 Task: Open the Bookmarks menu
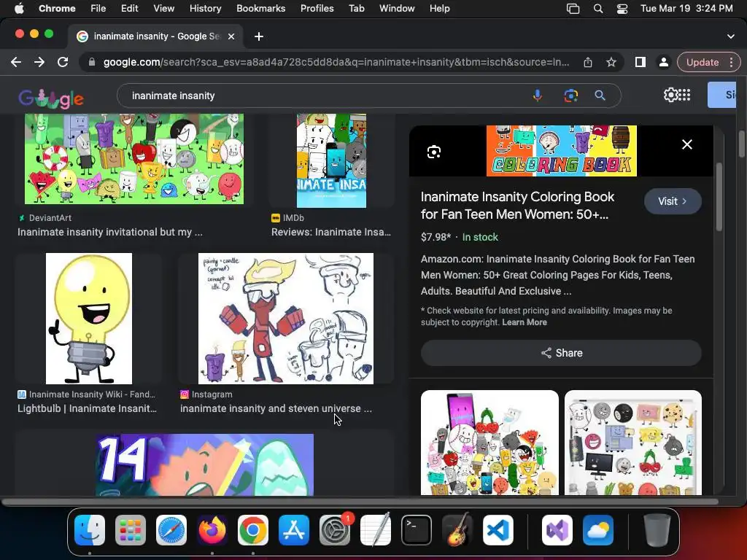[260, 9]
